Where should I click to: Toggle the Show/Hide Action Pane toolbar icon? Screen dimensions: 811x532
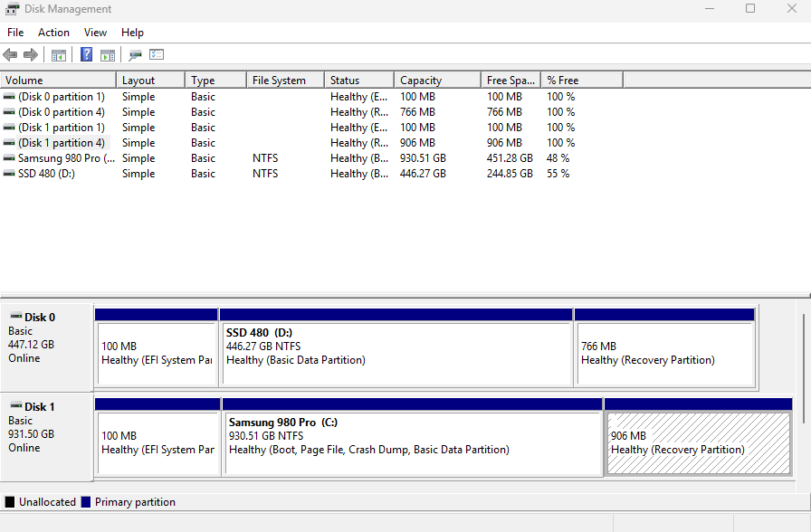[x=108, y=55]
